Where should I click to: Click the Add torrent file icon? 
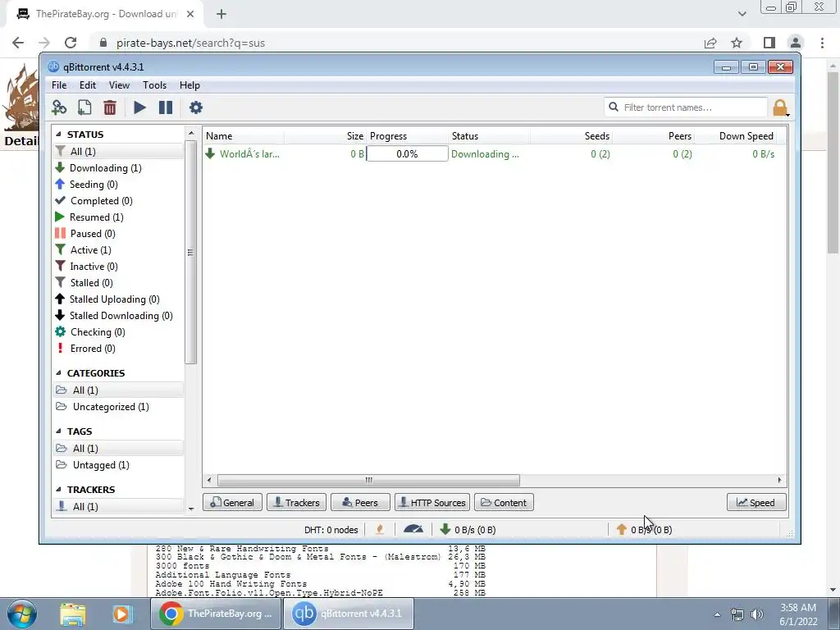[x=84, y=107]
